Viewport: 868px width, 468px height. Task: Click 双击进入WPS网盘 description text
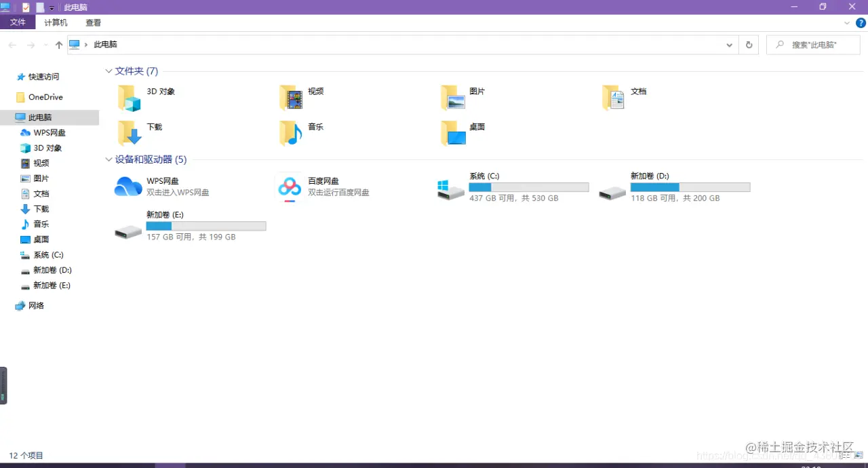pyautogui.click(x=178, y=193)
